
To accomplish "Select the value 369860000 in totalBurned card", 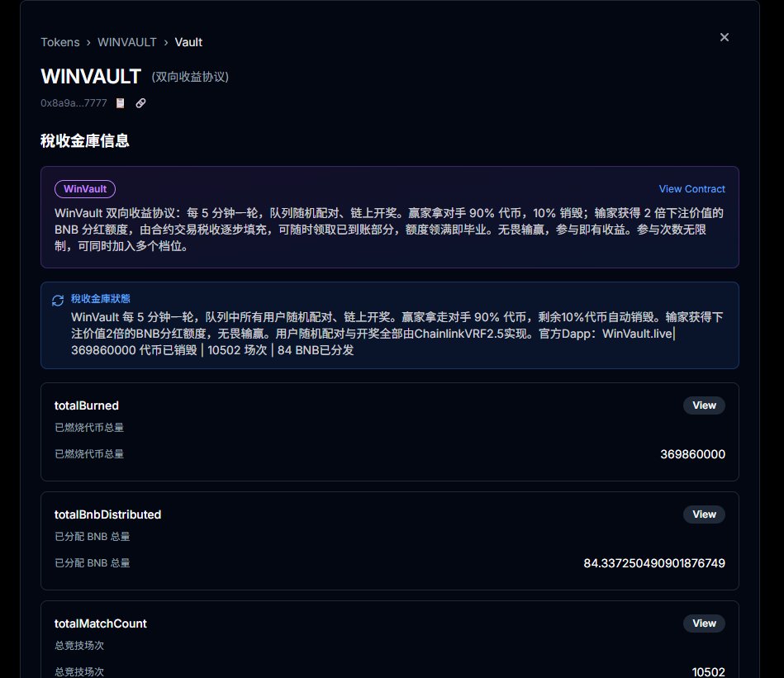I will 692,454.
